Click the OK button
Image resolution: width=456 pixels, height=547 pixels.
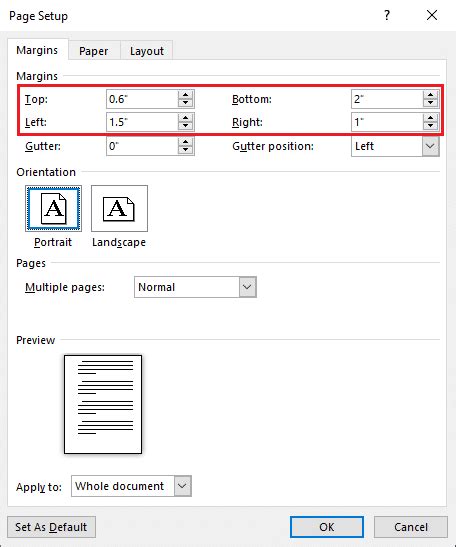(x=327, y=527)
